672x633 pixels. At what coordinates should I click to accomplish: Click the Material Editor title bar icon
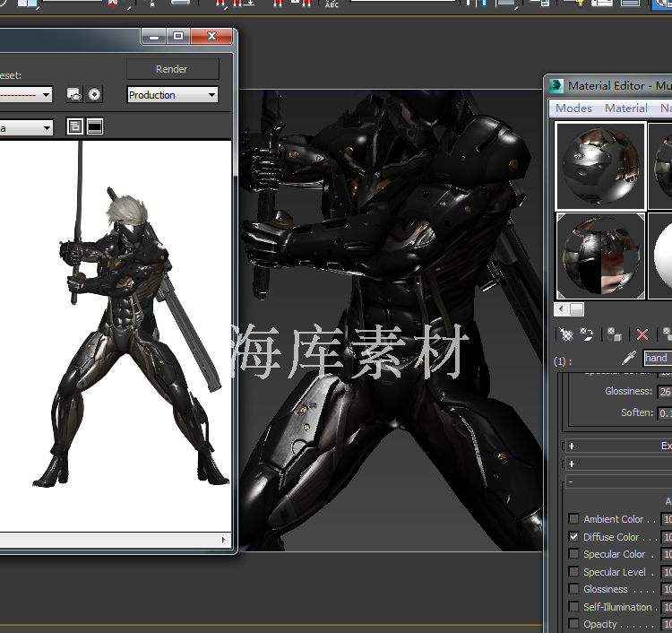[x=556, y=86]
